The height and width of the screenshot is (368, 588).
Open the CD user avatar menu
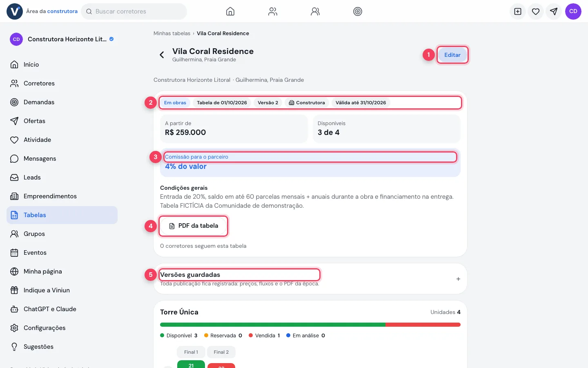coord(573,11)
